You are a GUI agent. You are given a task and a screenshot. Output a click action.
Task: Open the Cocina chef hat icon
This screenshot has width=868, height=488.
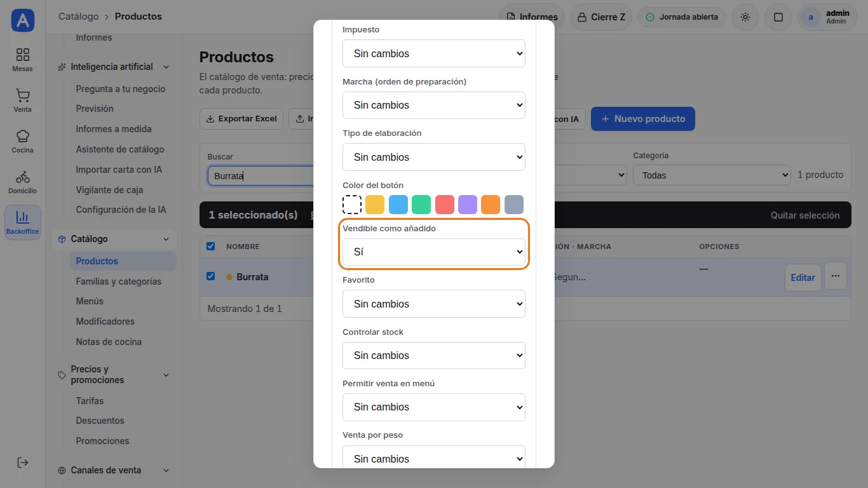[23, 141]
